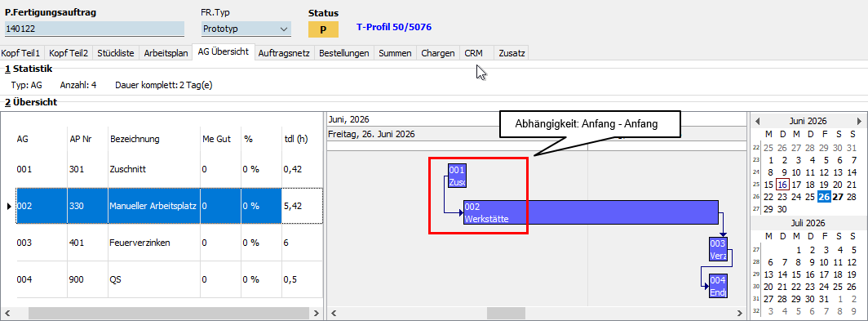This screenshot has height=321, width=868.
Task: Open the Summen tab
Action: [x=395, y=53]
